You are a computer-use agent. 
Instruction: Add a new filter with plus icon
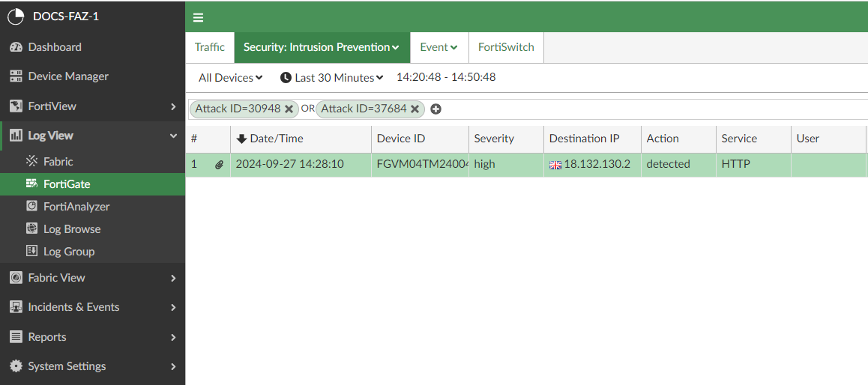pos(435,109)
